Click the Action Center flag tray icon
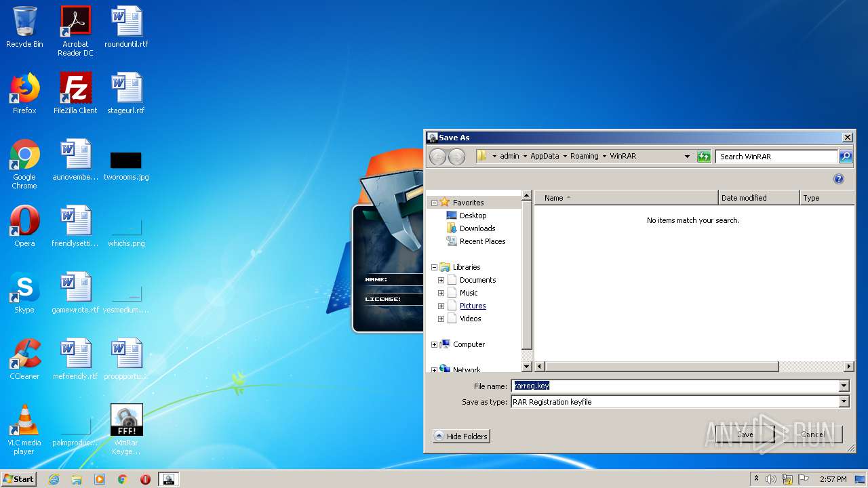Image resolution: width=868 pixels, height=488 pixels. [804, 479]
